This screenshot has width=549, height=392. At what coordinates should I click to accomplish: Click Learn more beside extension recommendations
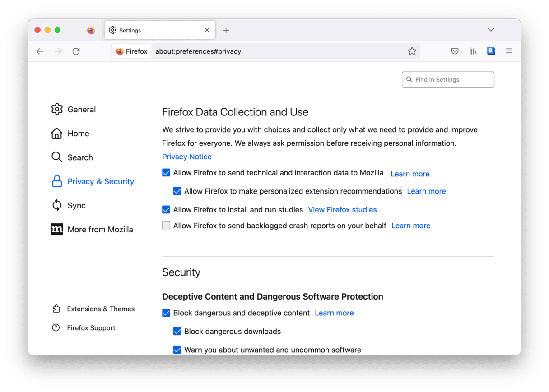[426, 191]
